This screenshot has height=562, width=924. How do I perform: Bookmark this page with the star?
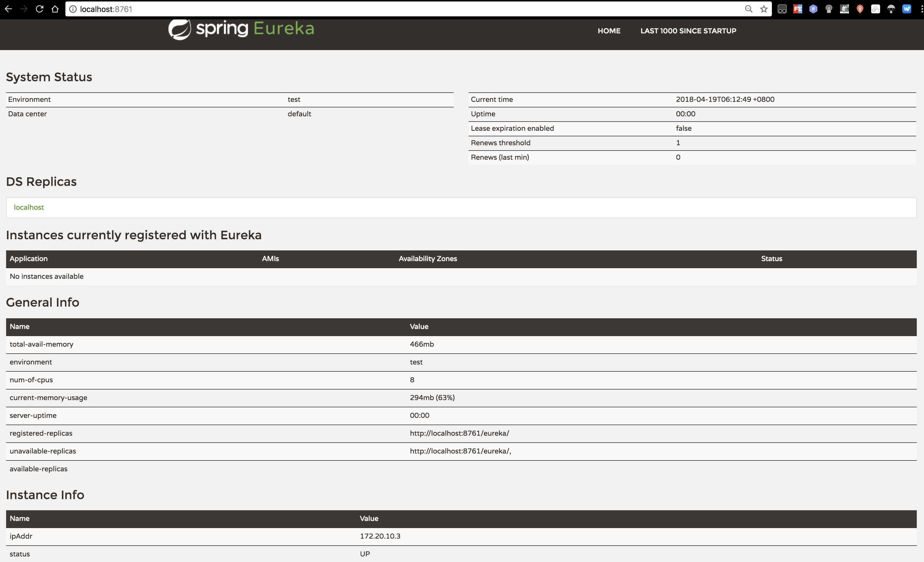(764, 9)
